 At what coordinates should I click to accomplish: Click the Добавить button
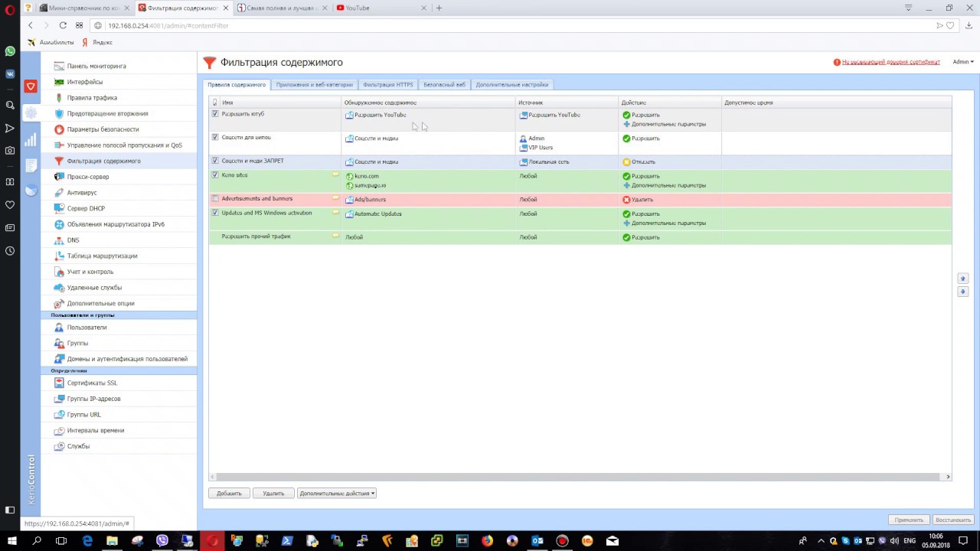click(x=229, y=494)
